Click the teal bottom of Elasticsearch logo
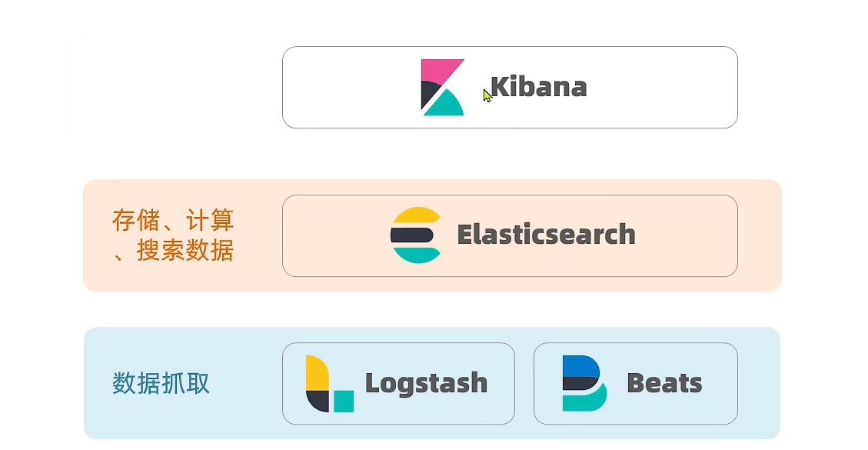This screenshot has width=868, height=450. tap(416, 255)
